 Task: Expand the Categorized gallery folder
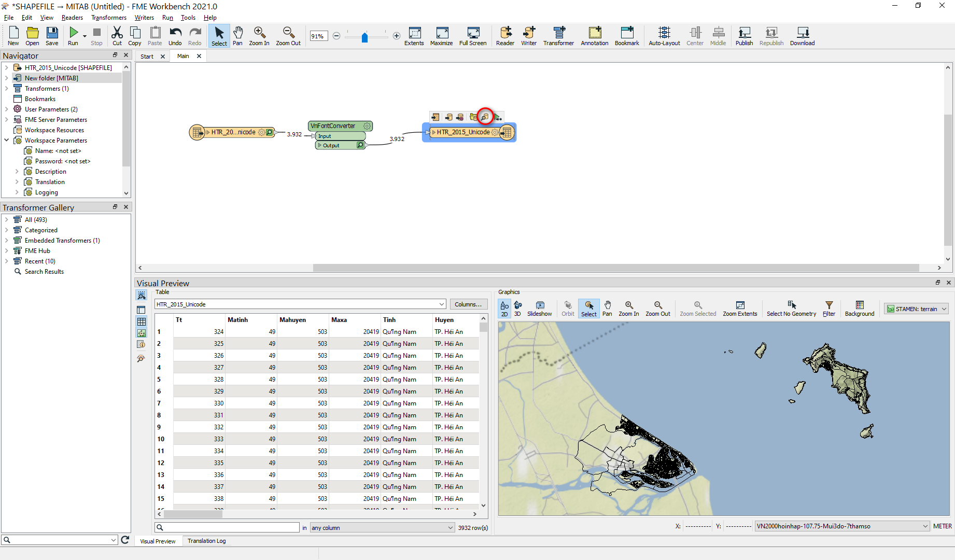[6, 230]
